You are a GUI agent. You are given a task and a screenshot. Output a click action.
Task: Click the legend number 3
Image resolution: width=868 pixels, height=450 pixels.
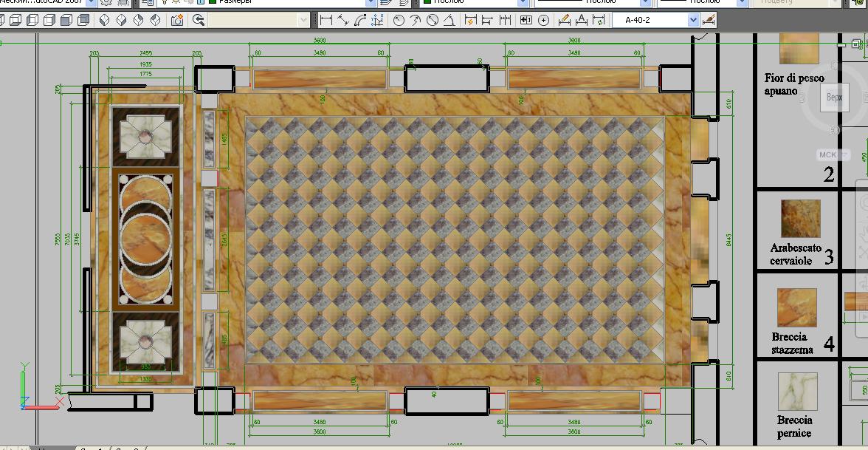(x=829, y=256)
